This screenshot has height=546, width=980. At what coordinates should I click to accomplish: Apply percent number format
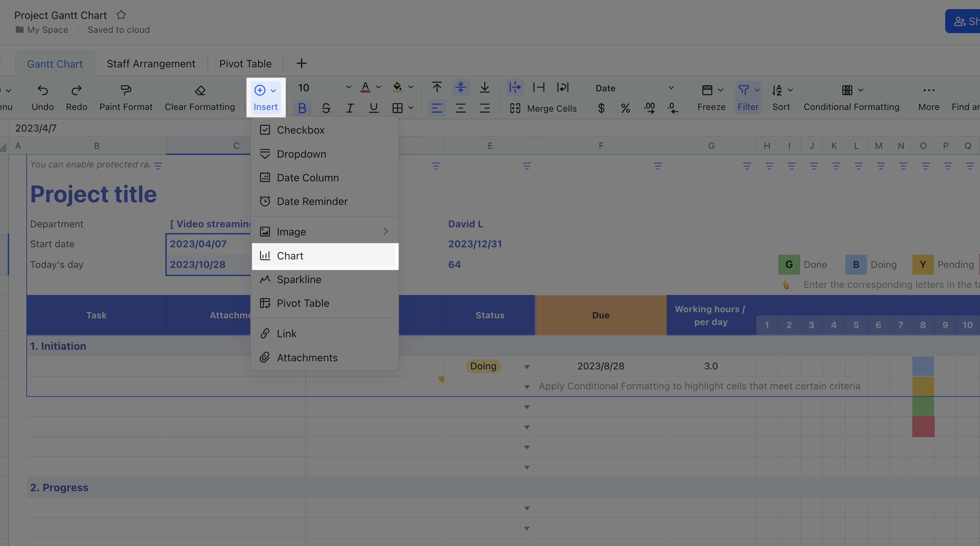625,109
